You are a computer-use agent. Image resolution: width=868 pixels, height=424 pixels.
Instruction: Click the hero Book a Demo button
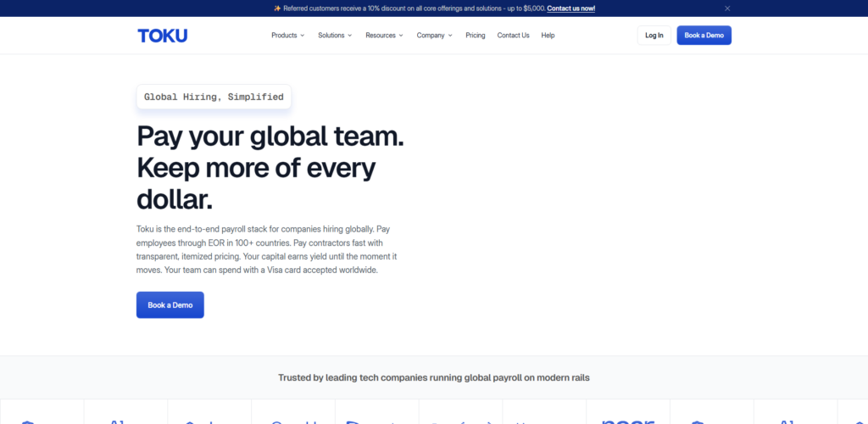tap(170, 305)
